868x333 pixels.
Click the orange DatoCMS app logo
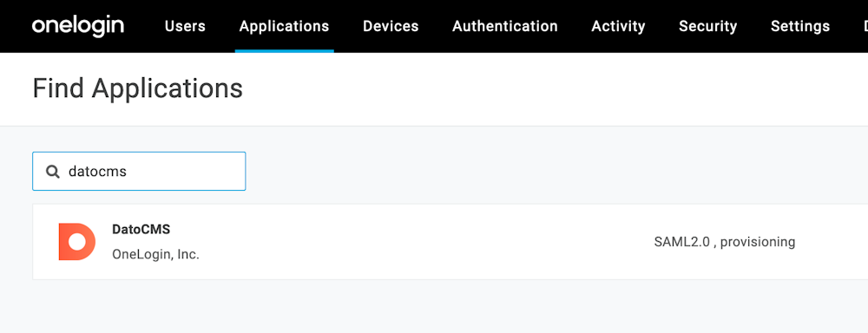pyautogui.click(x=77, y=242)
